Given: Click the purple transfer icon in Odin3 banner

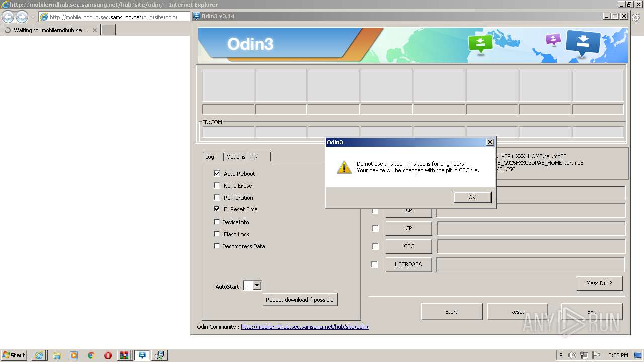Looking at the screenshot, I should (553, 39).
